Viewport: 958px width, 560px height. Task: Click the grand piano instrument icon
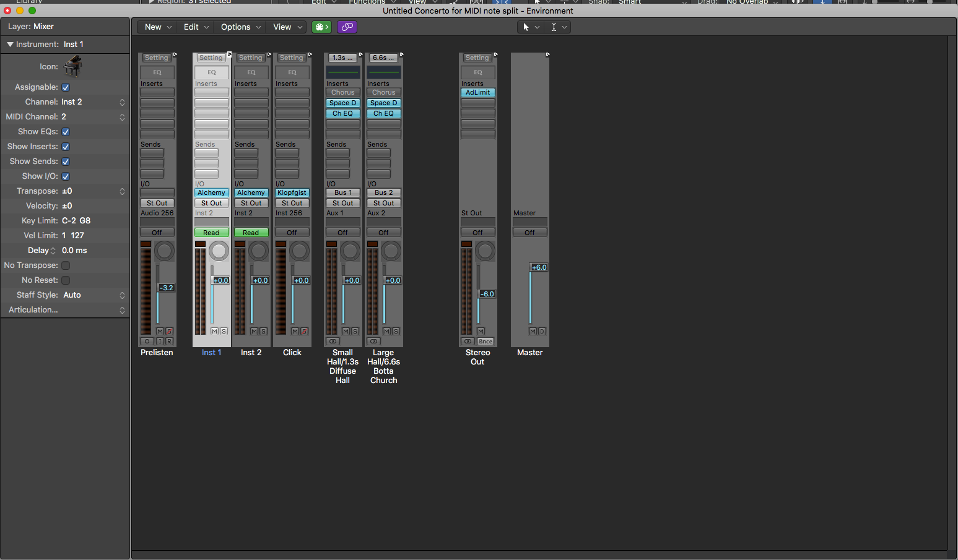[73, 66]
